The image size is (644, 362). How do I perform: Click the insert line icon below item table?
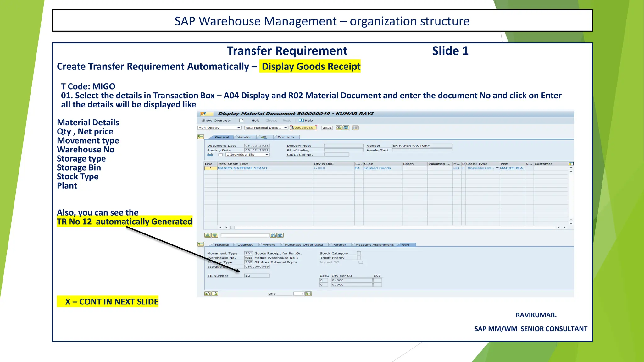(208, 235)
